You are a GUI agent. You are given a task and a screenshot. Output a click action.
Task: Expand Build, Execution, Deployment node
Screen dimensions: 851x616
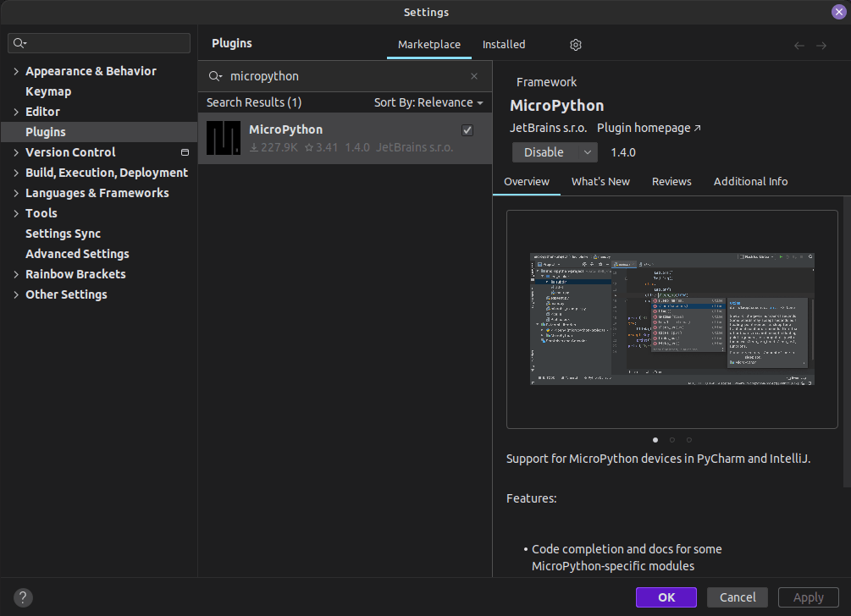point(16,173)
